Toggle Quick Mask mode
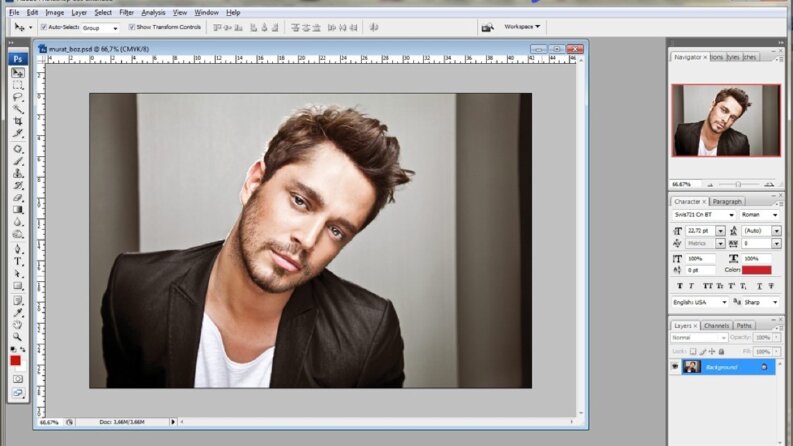 tap(18, 379)
